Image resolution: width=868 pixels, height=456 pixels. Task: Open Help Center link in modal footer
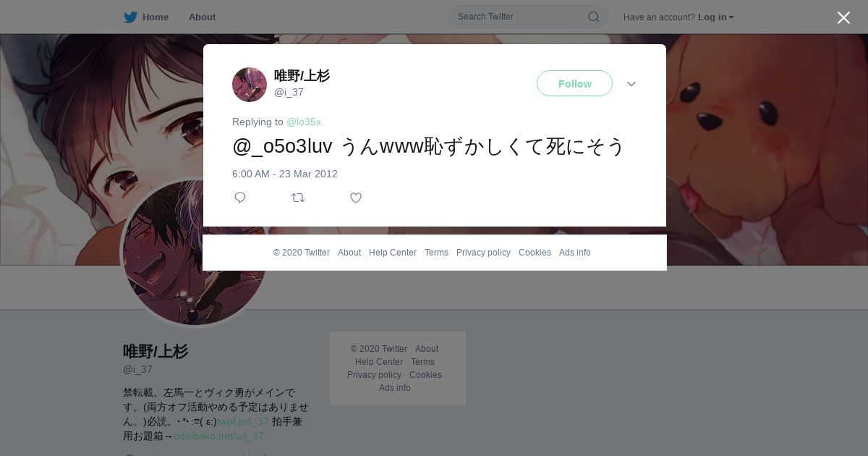point(393,253)
